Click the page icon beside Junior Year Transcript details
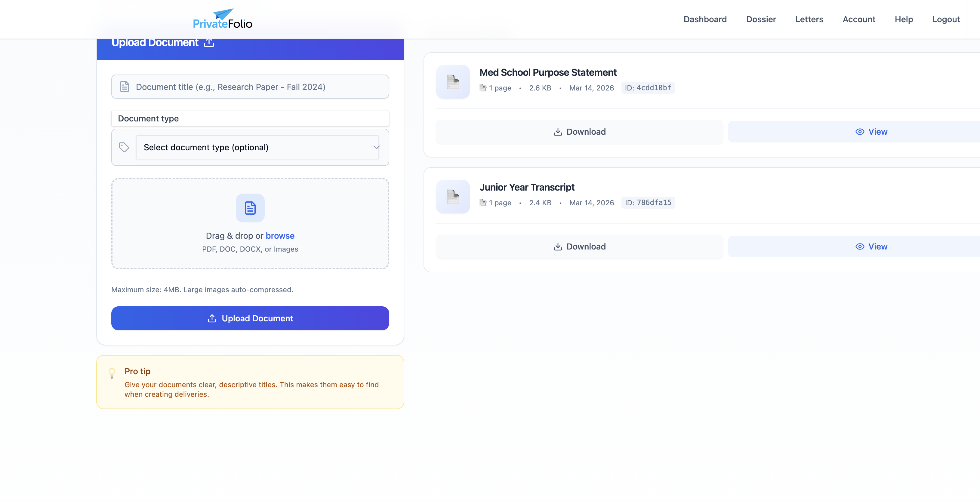This screenshot has height=502, width=980. (483, 203)
